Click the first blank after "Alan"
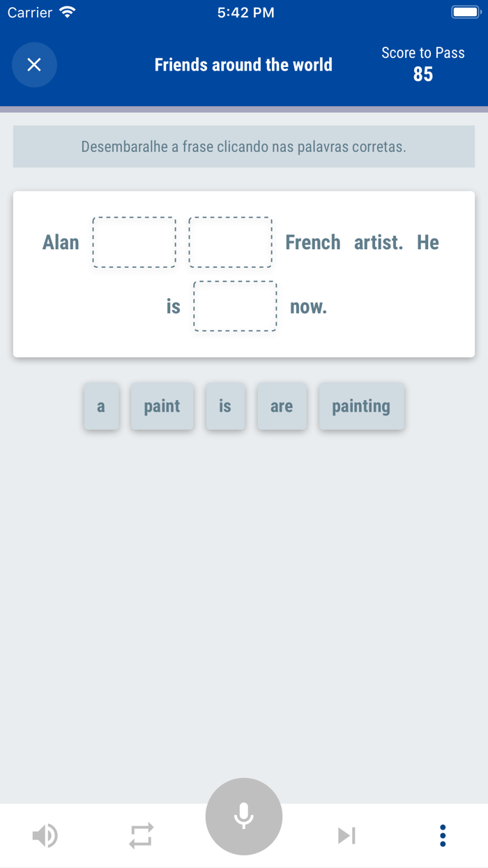The height and width of the screenshot is (868, 488). tap(135, 242)
